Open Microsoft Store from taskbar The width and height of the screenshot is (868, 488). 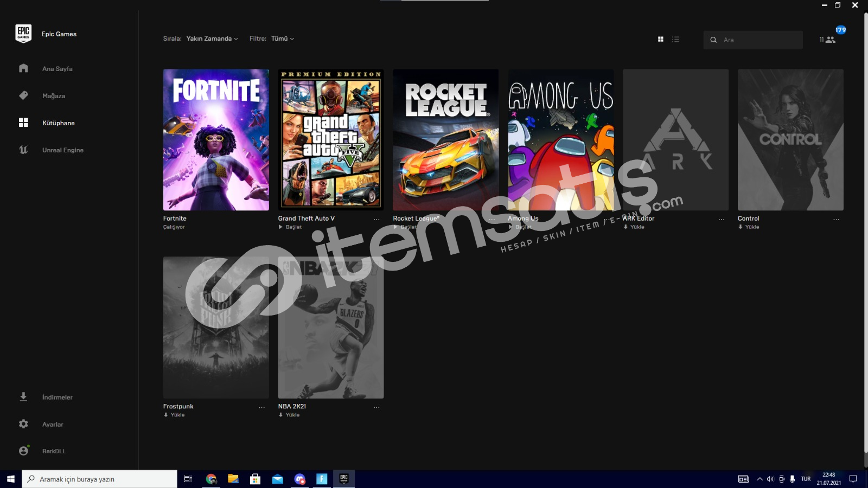[255, 479]
